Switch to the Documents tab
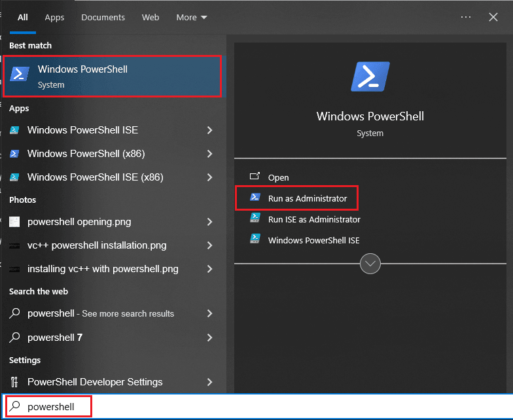This screenshot has height=420, width=513. click(103, 17)
